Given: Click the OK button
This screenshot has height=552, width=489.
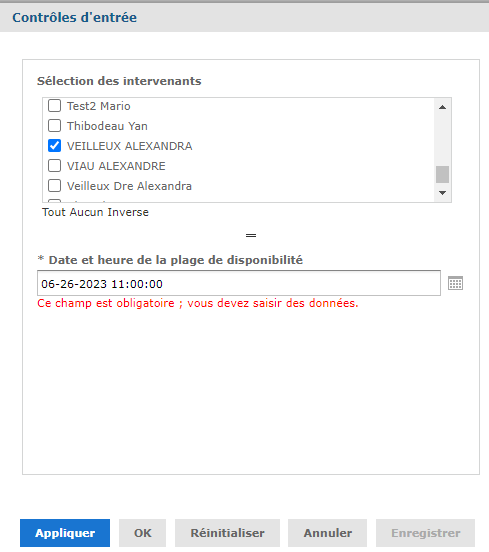Looking at the screenshot, I should pos(143,533).
